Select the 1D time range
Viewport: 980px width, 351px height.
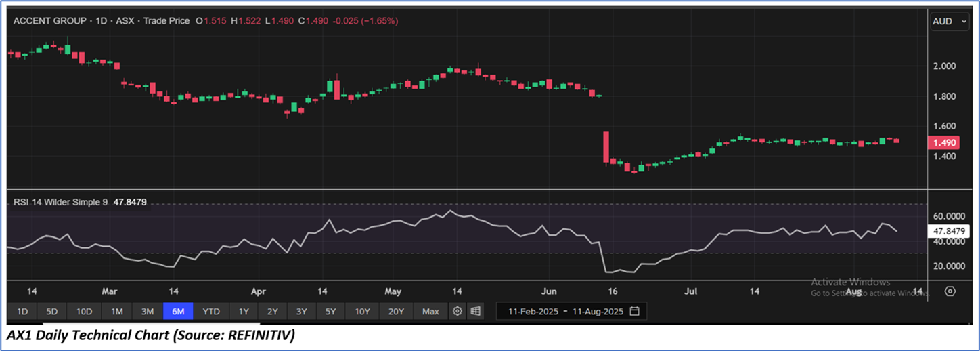pos(22,312)
